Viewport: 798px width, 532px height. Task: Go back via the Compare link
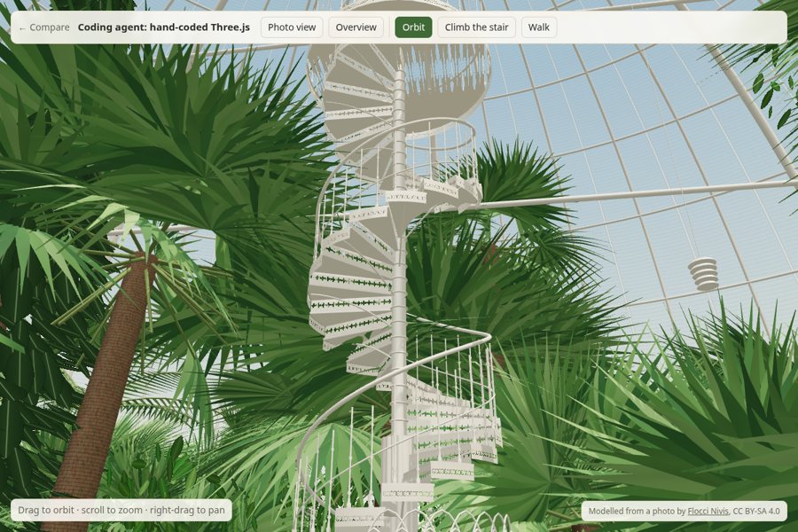(x=43, y=27)
